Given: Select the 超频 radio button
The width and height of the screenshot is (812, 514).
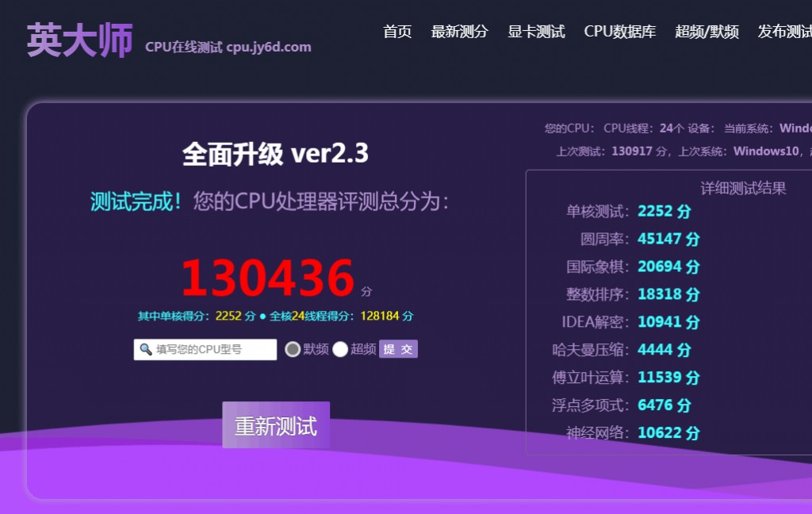Looking at the screenshot, I should (340, 349).
